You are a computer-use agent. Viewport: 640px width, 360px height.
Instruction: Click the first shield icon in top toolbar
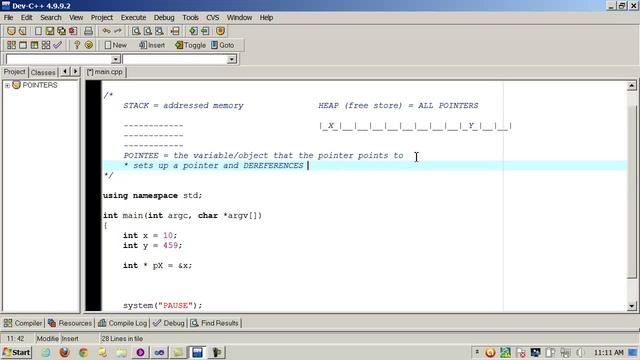point(11,31)
